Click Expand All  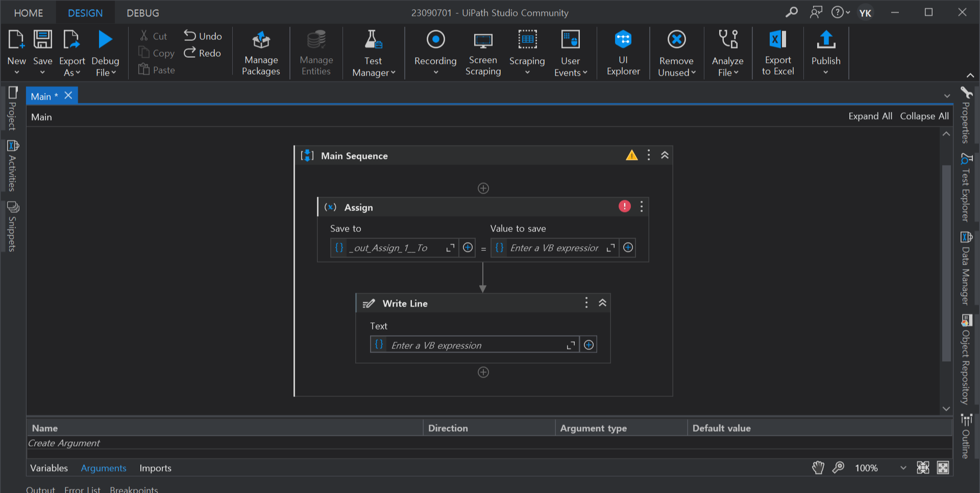(x=870, y=116)
